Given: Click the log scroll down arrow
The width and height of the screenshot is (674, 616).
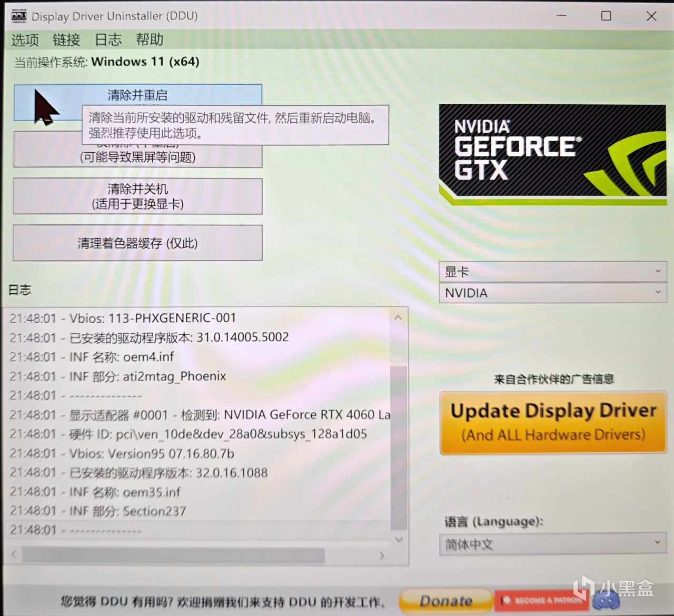Looking at the screenshot, I should (399, 539).
